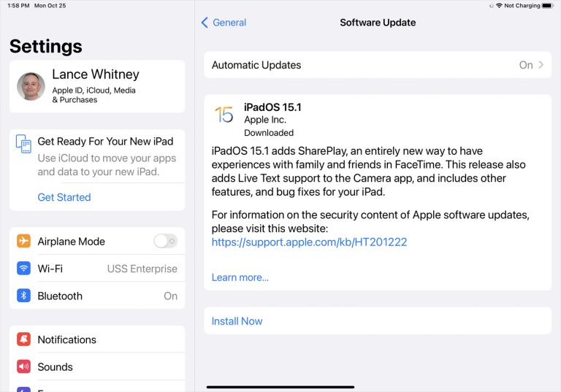The height and width of the screenshot is (392, 561).
Task: Open Automatic Updates settings row
Action: pyautogui.click(x=378, y=65)
